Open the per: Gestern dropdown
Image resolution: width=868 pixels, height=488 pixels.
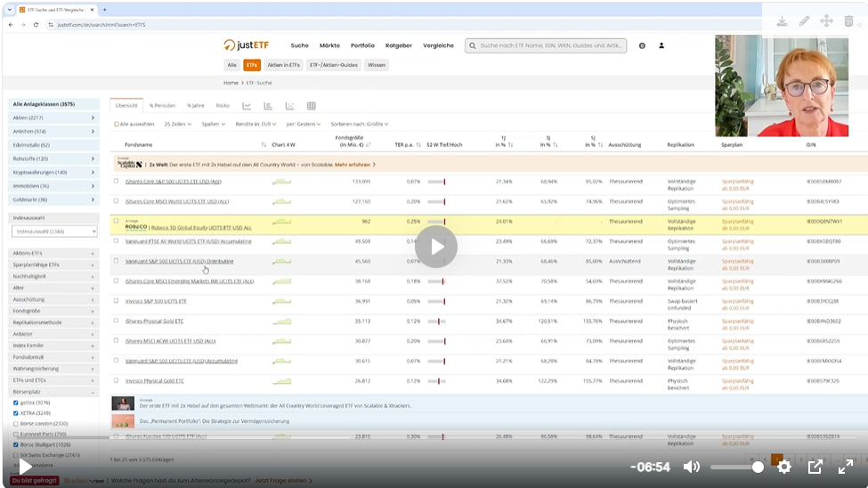304,124
